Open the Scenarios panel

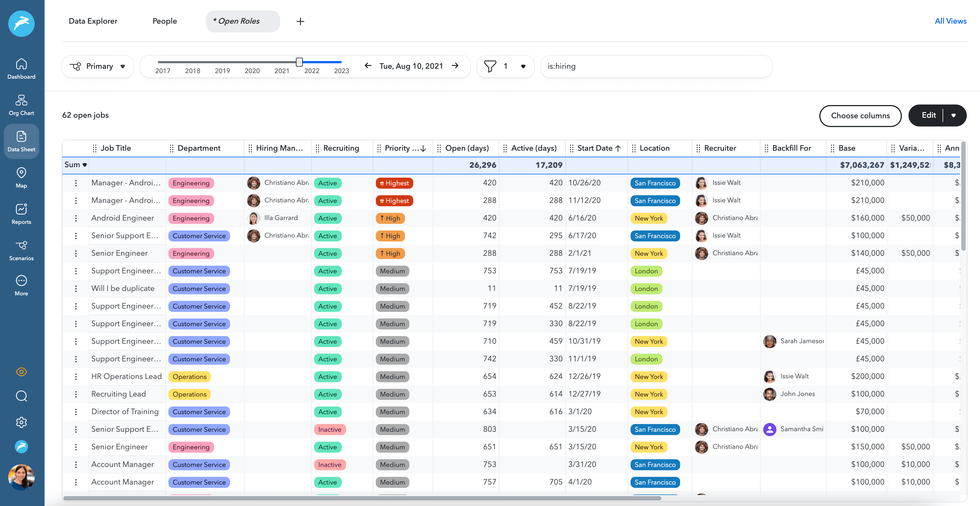tap(21, 250)
